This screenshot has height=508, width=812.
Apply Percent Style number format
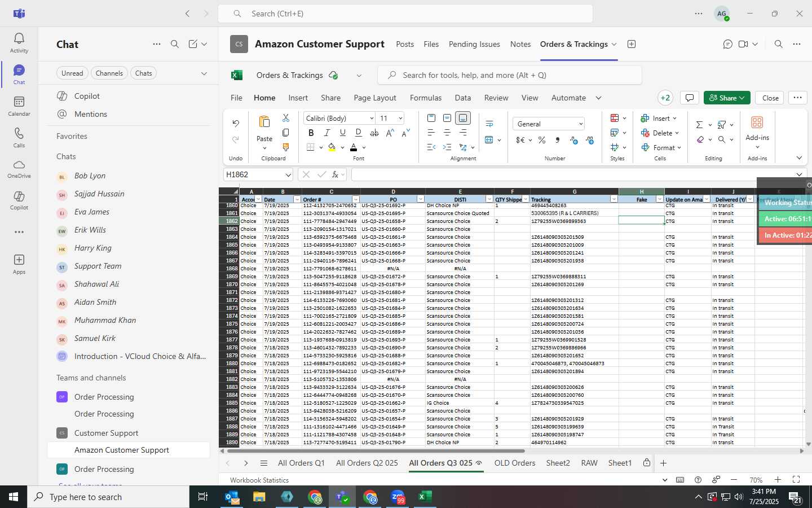(x=542, y=140)
